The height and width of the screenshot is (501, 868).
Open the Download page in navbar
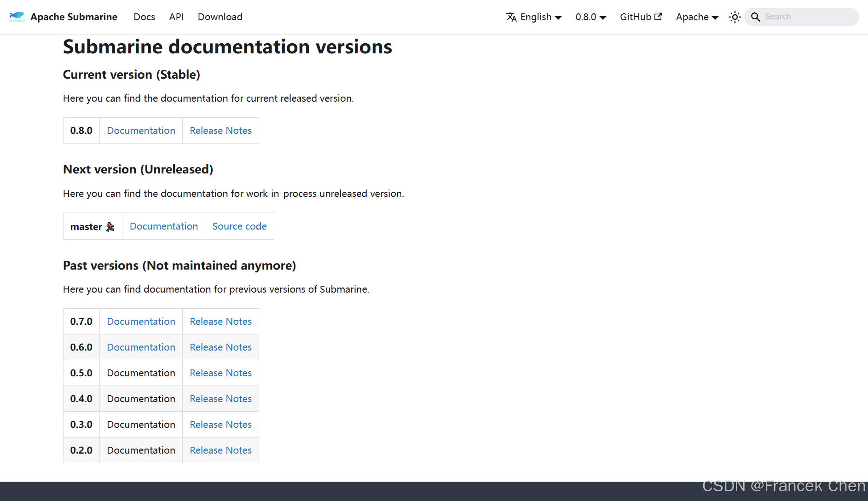pos(220,17)
